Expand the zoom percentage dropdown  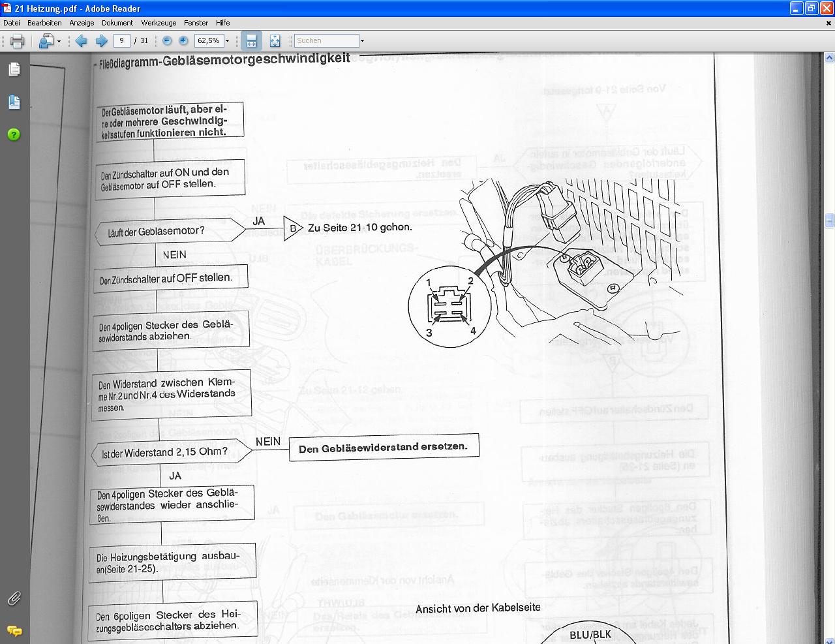pos(227,41)
